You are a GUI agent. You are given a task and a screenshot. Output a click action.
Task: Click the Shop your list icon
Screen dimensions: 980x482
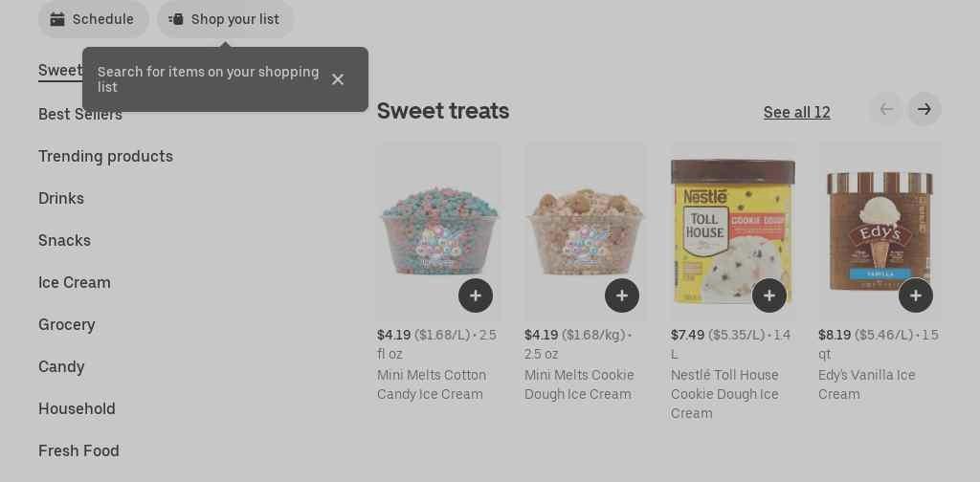tap(176, 19)
